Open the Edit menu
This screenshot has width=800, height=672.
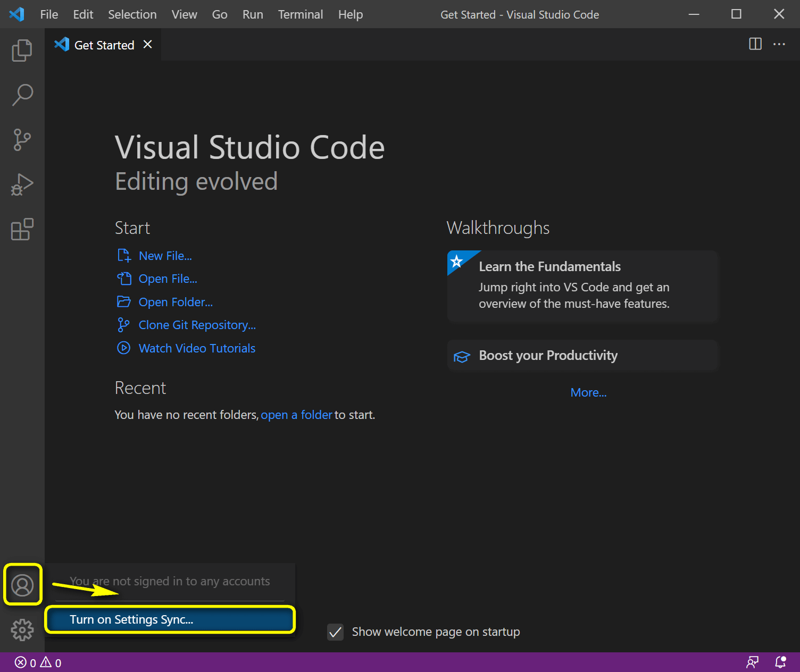(83, 14)
